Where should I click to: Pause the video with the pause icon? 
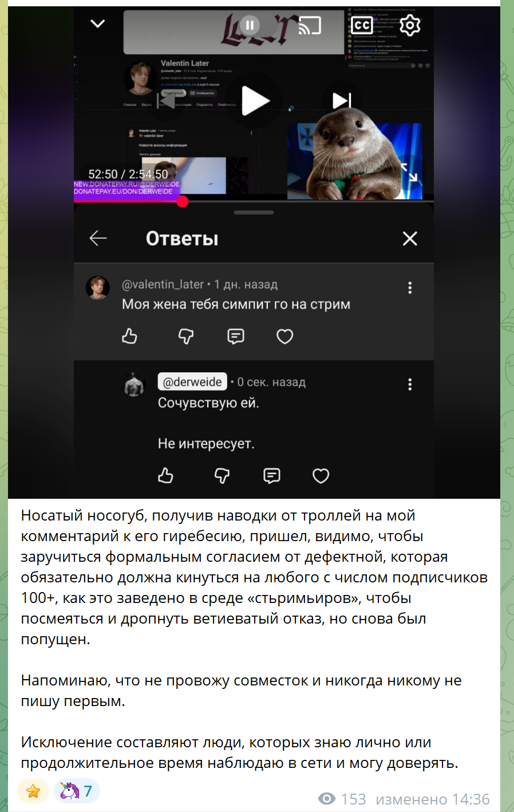[x=250, y=25]
